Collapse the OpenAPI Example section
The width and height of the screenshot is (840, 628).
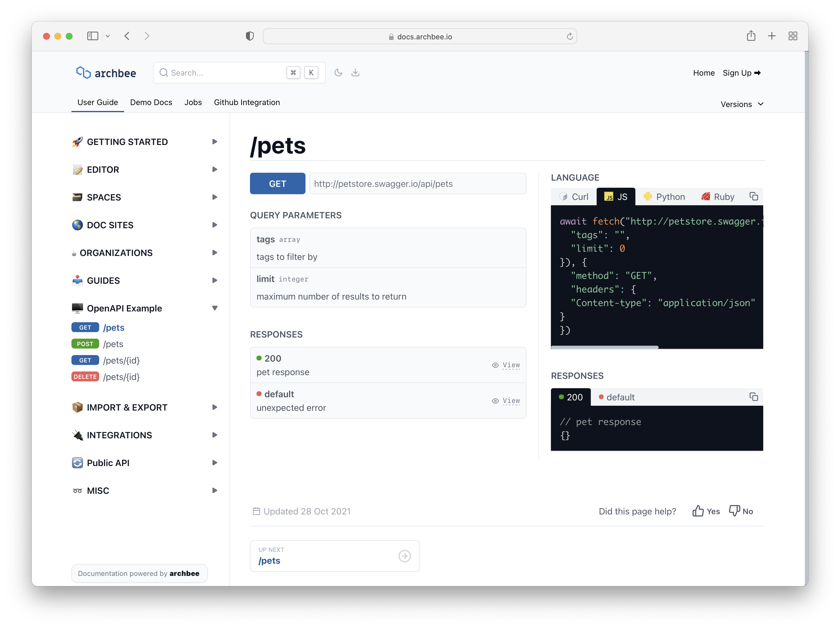tap(215, 308)
